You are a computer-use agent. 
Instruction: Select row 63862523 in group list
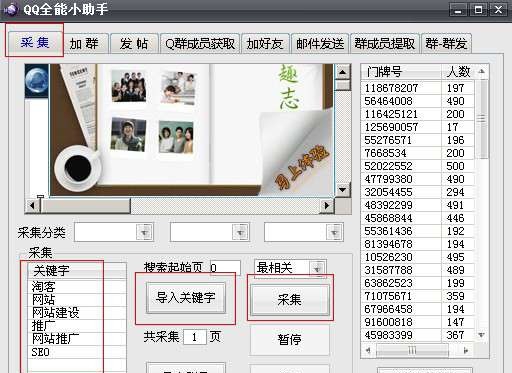pos(417,283)
